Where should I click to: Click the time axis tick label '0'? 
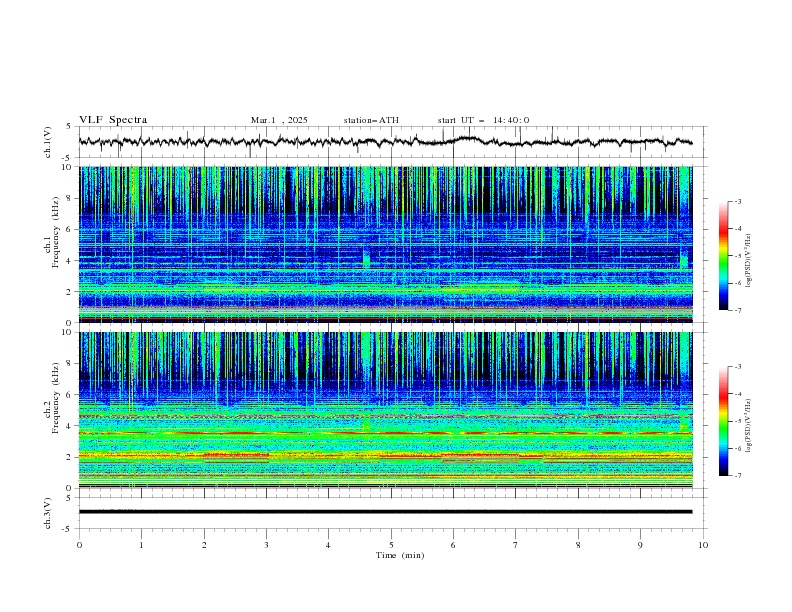79,545
